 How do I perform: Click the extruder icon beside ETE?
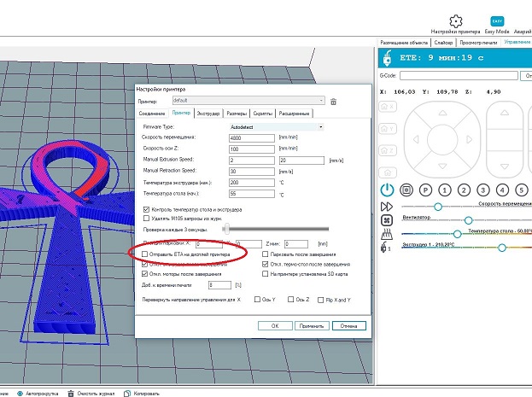(x=387, y=58)
